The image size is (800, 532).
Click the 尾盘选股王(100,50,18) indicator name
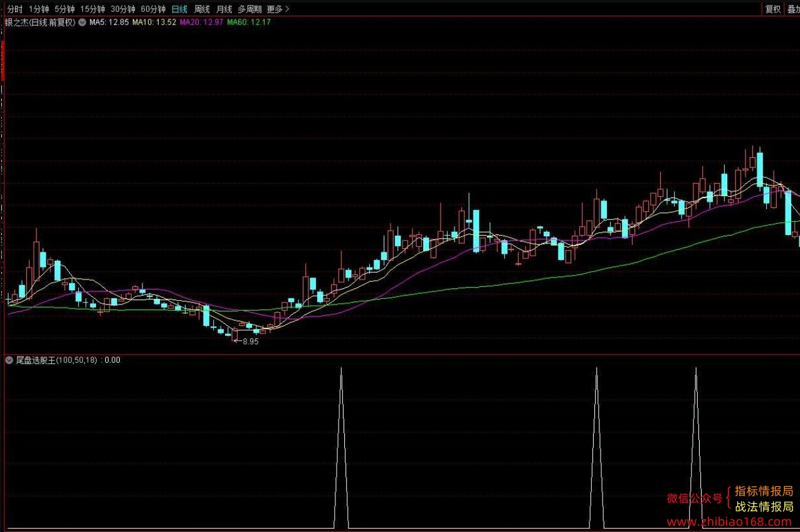click(56, 360)
